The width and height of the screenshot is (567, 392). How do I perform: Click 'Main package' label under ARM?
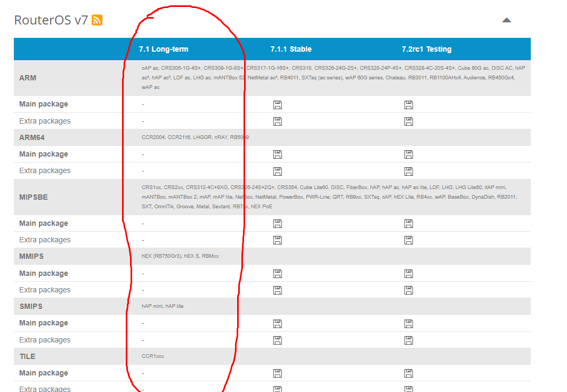coord(43,104)
